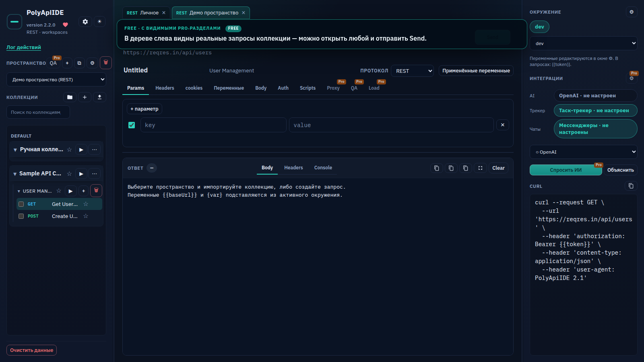Run the Ручная коллекция collection
644x362 pixels.
coord(81,150)
